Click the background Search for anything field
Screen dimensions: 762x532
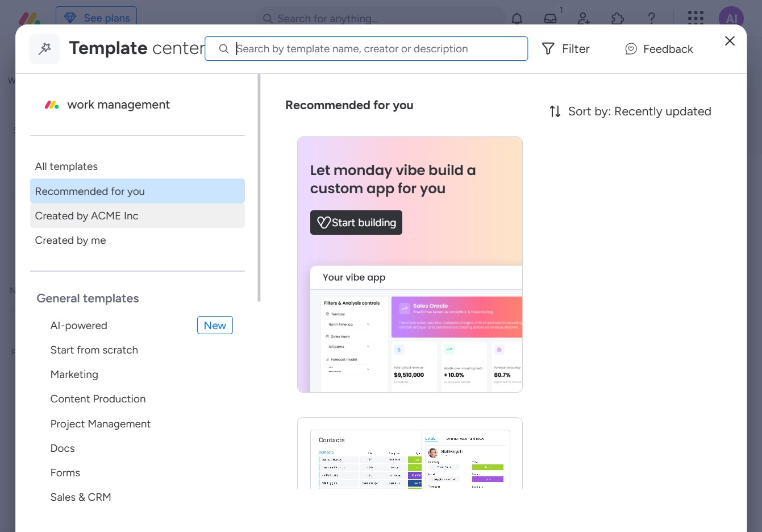coord(381,18)
